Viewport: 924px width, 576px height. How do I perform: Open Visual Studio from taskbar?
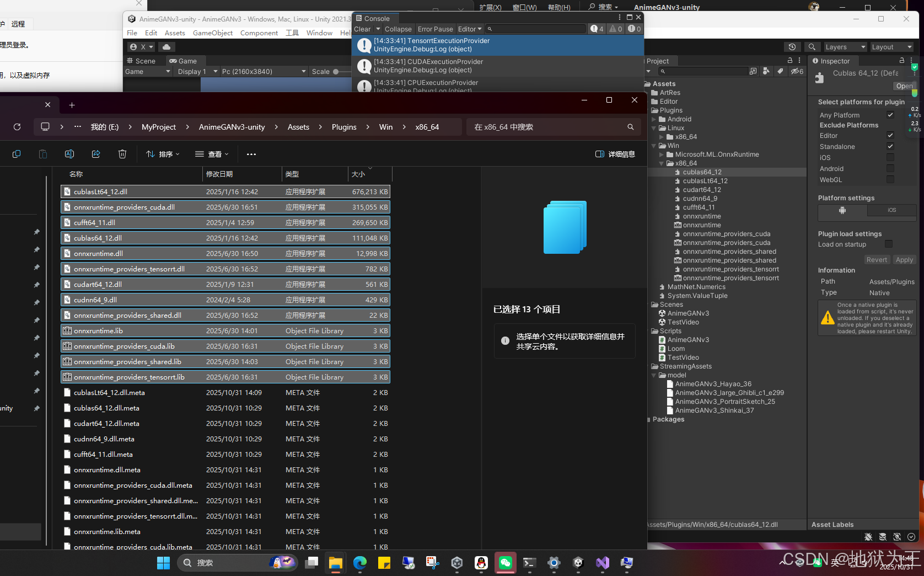[603, 563]
